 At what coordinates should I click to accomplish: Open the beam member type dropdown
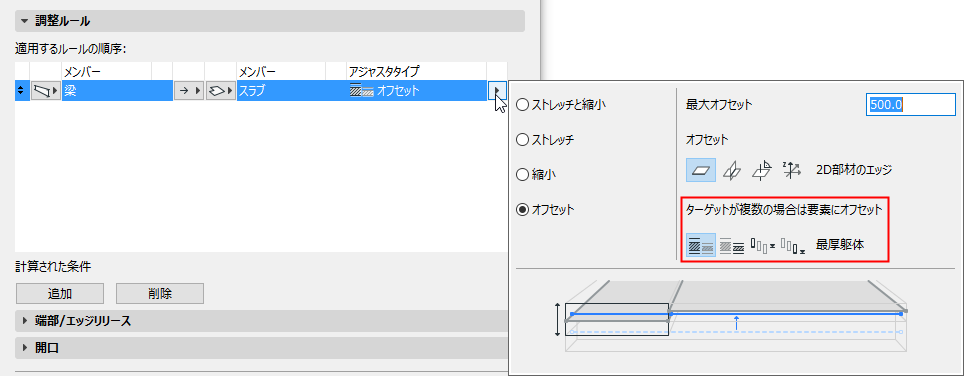tap(45, 91)
